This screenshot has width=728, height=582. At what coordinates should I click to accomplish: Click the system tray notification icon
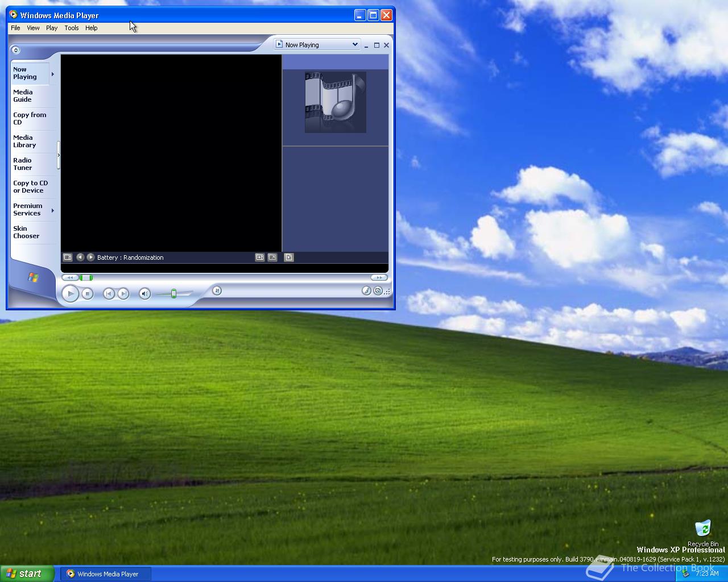tap(685, 573)
